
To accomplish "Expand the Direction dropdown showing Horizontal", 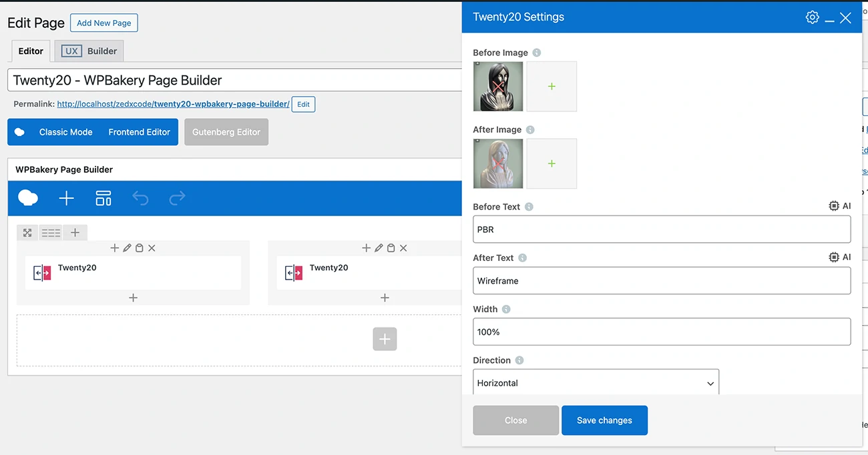I will click(x=596, y=383).
